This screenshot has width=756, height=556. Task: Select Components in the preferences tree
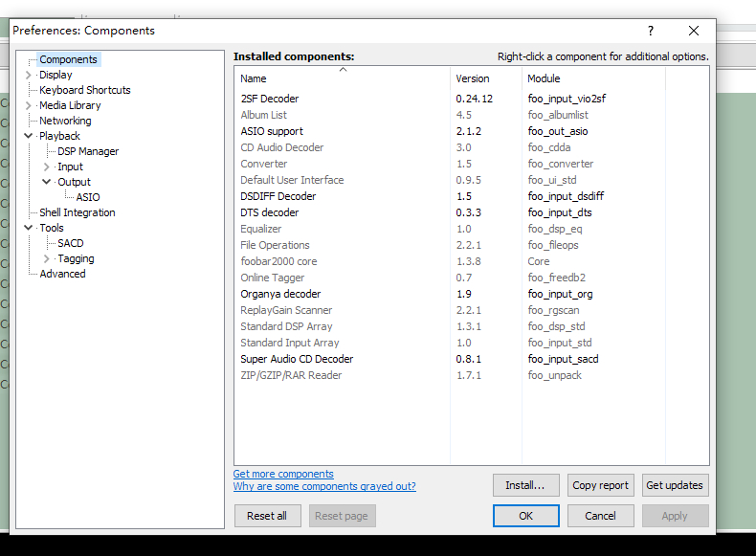coord(68,59)
